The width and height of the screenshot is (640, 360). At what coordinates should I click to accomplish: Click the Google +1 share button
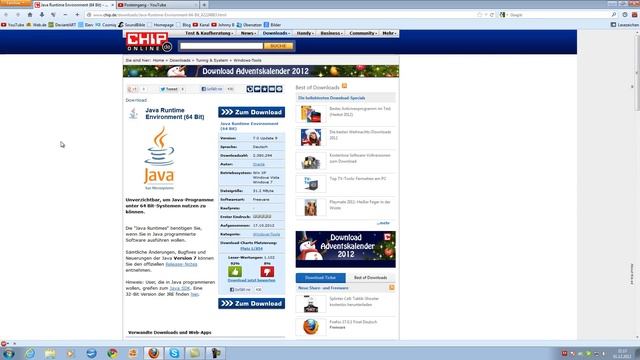pos(132,89)
